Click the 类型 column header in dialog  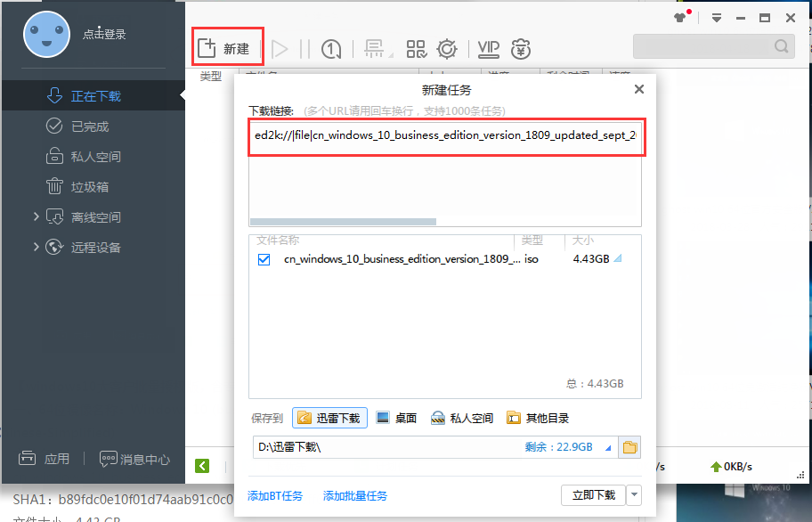pyautogui.click(x=532, y=241)
